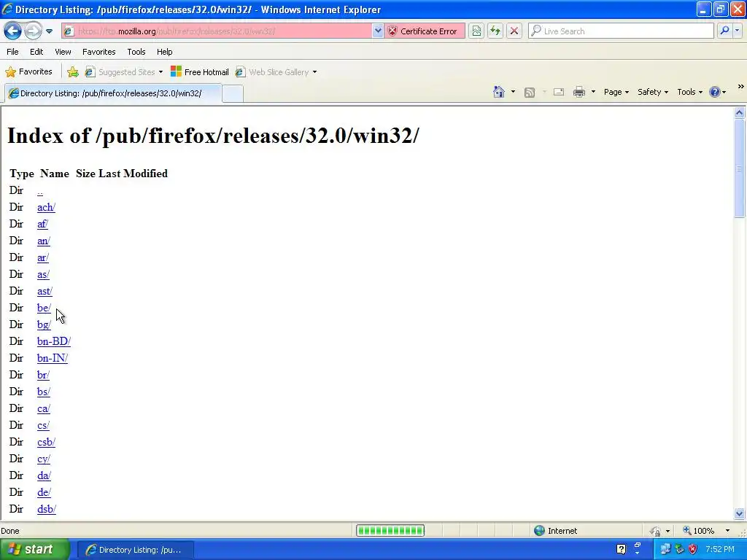747x560 pixels.
Task: Open the Tools menu in menu bar
Action: [136, 52]
